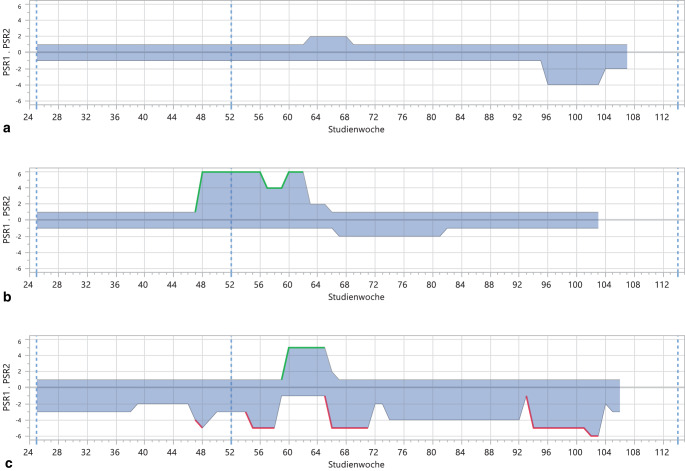Click the panel label "a"

[x=9, y=129]
